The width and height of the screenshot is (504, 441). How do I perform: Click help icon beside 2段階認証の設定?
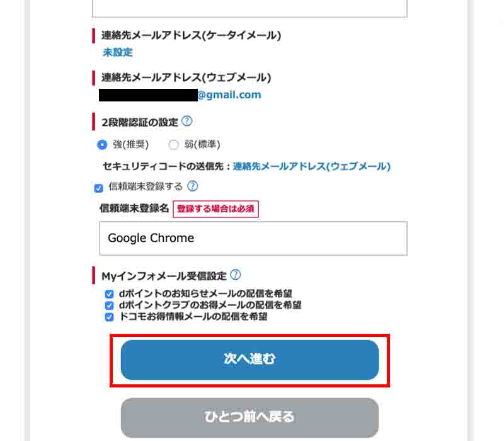186,122
